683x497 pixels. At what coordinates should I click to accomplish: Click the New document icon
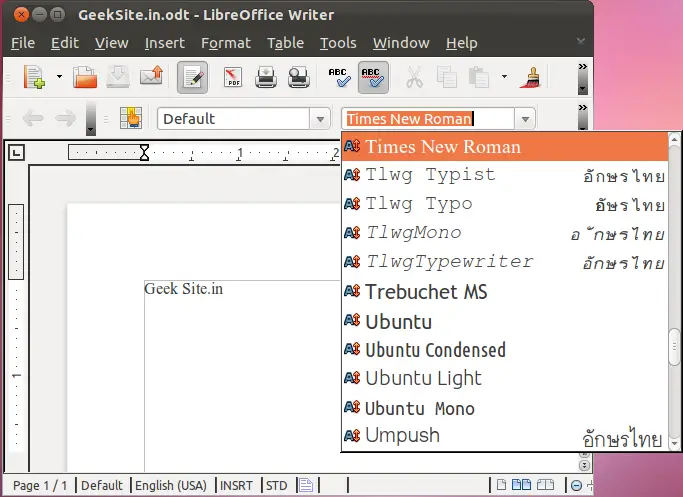pos(34,77)
